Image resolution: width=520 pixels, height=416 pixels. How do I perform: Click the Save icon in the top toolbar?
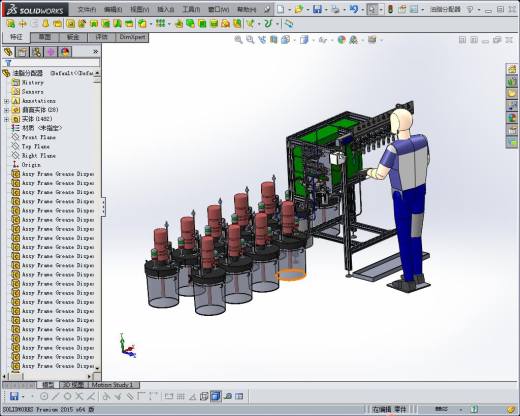[317, 9]
